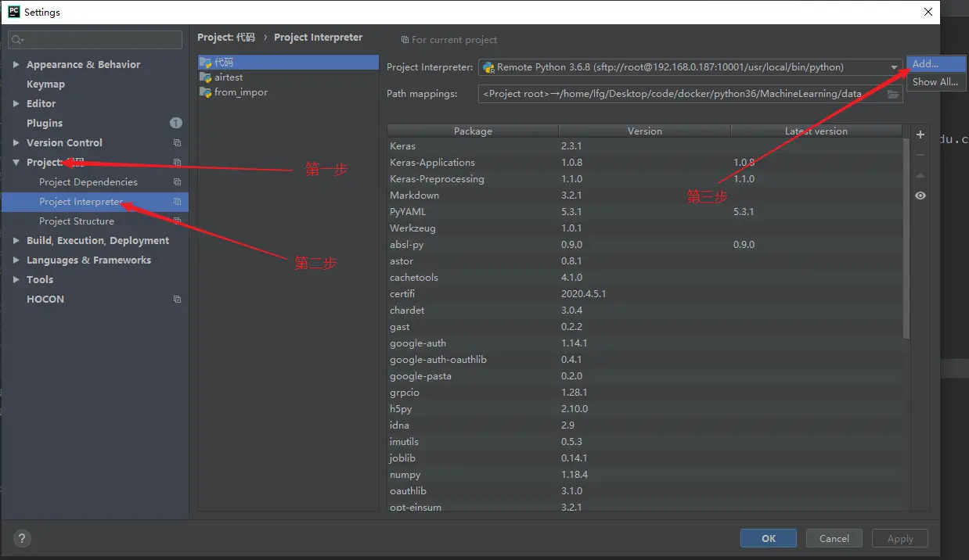Select the airtest project in list

[x=288, y=77]
